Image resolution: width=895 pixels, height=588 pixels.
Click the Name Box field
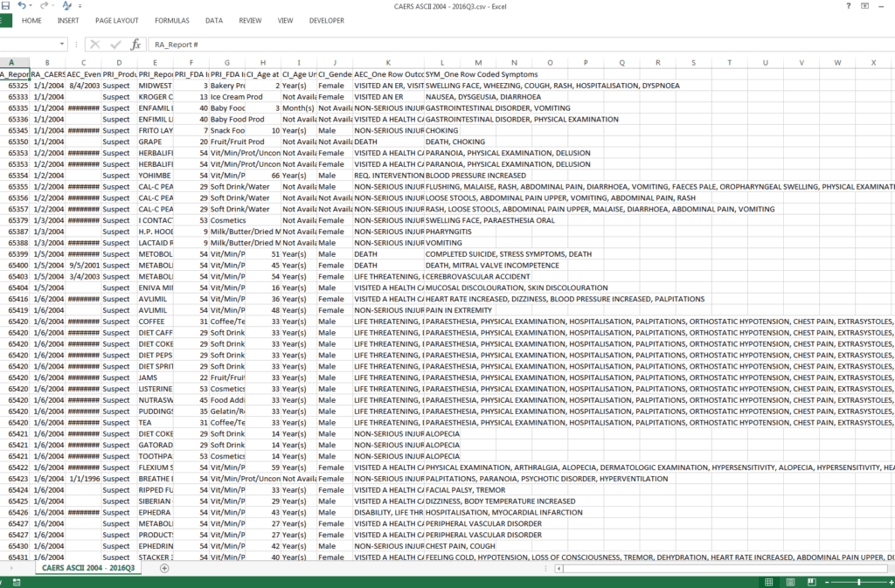coord(28,44)
